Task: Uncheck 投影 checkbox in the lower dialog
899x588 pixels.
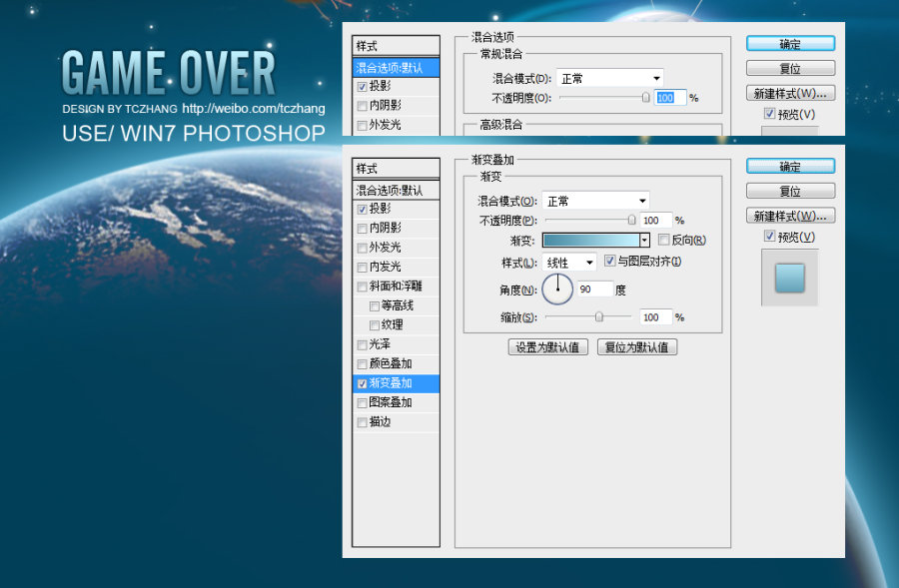Action: pyautogui.click(x=362, y=210)
